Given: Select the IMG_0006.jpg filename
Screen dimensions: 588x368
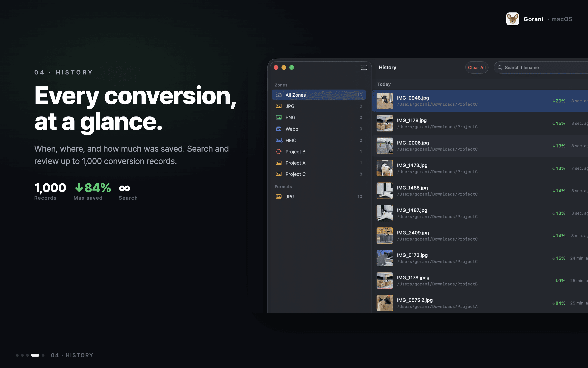Looking at the screenshot, I should coord(413,143).
